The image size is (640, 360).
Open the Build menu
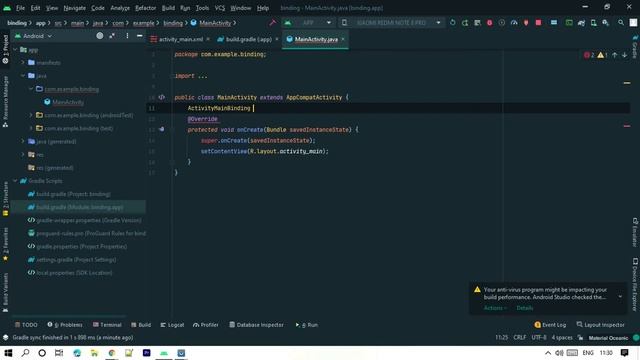pyautogui.click(x=168, y=8)
